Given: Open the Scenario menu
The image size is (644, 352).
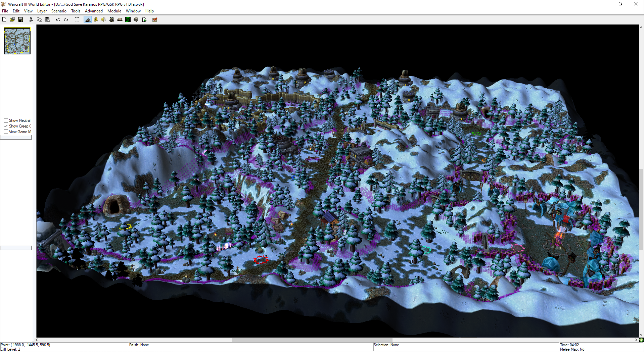Looking at the screenshot, I should coord(59,11).
